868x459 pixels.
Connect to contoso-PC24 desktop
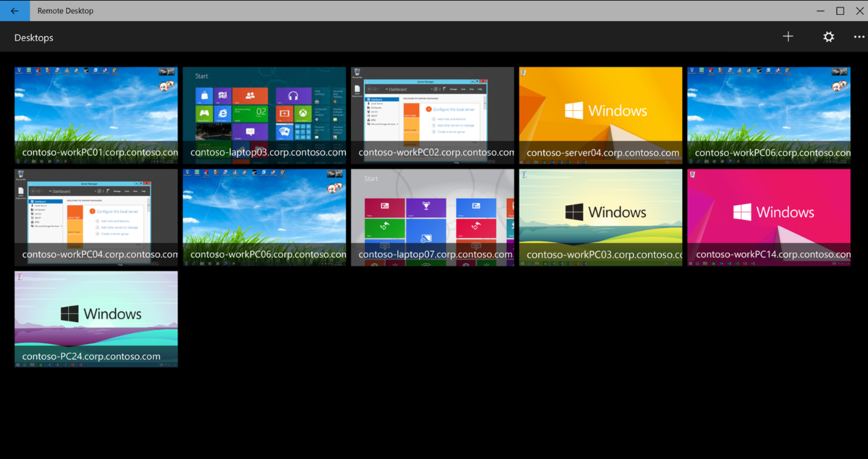click(96, 319)
